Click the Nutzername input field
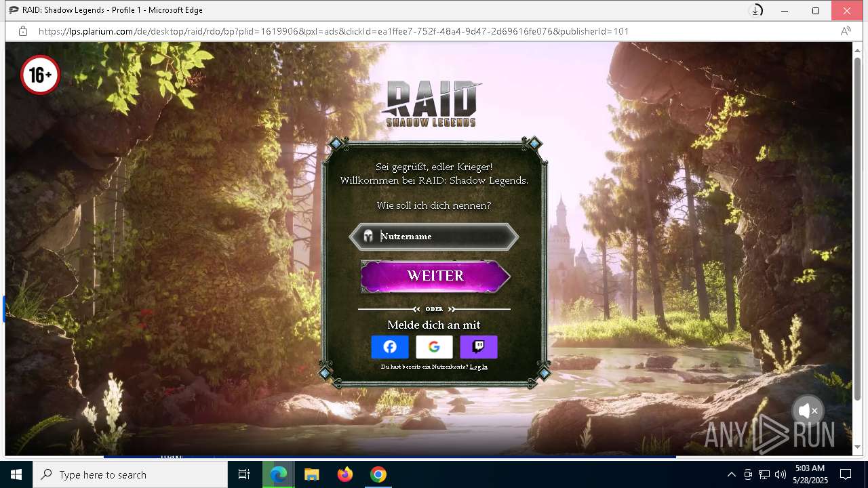 tap(434, 237)
